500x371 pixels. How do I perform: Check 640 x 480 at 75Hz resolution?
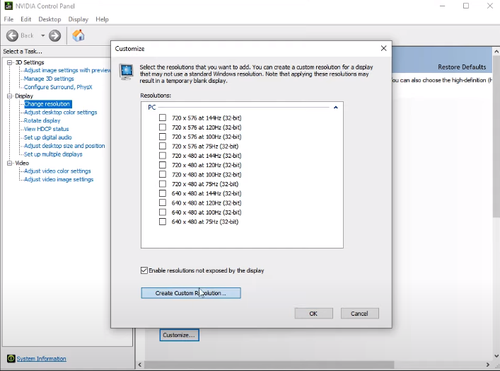tap(162, 222)
